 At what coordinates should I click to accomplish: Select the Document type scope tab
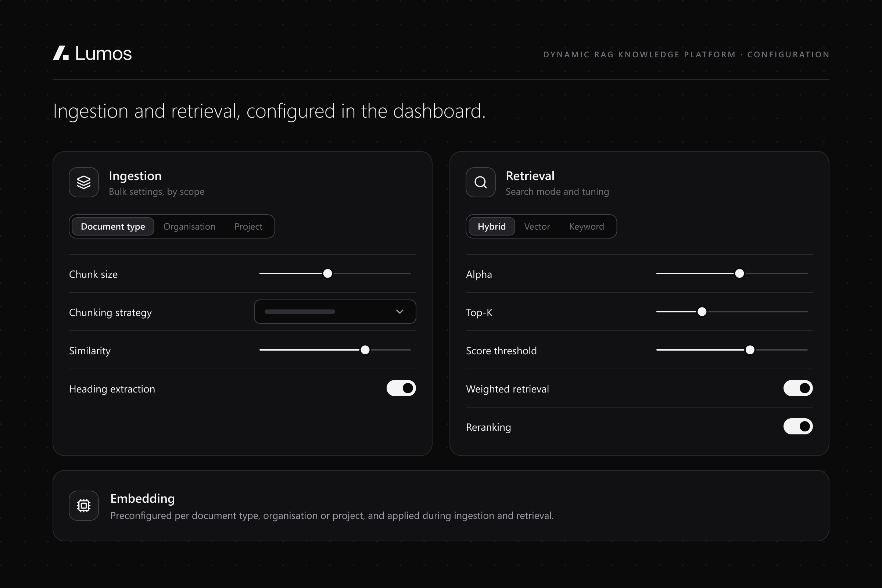tap(113, 226)
